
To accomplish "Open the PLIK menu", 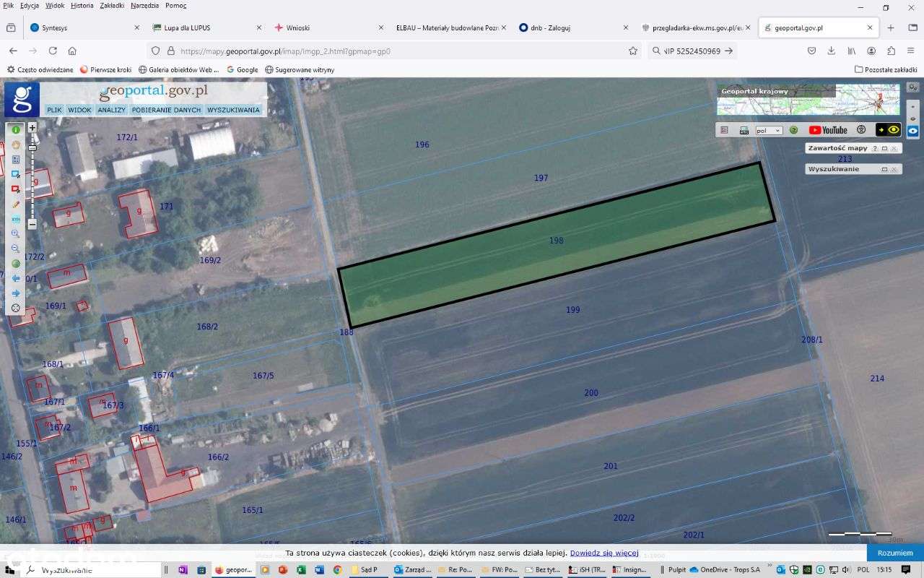I will (54, 110).
